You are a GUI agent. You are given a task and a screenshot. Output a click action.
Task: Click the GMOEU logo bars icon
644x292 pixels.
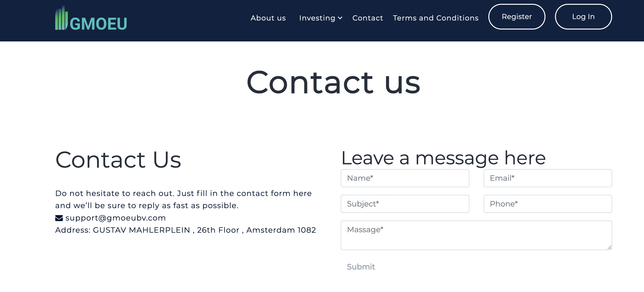61,18
